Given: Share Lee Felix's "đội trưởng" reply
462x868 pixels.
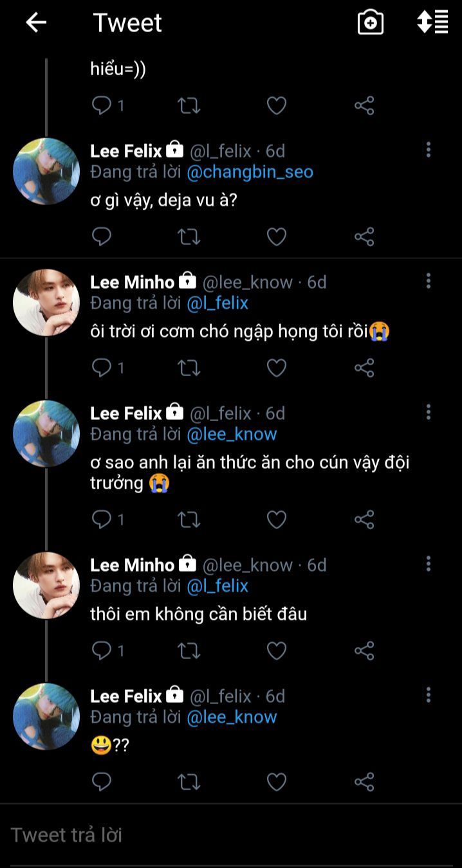Looking at the screenshot, I should point(364,520).
